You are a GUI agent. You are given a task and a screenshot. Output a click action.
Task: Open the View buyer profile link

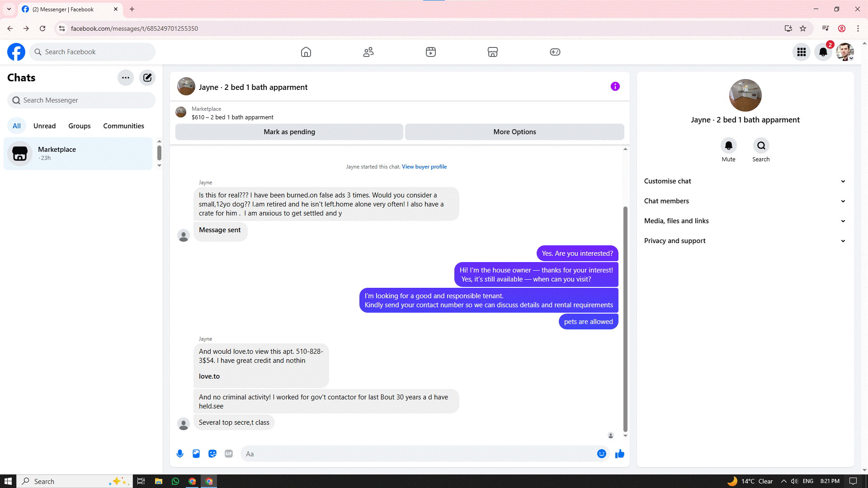424,167
